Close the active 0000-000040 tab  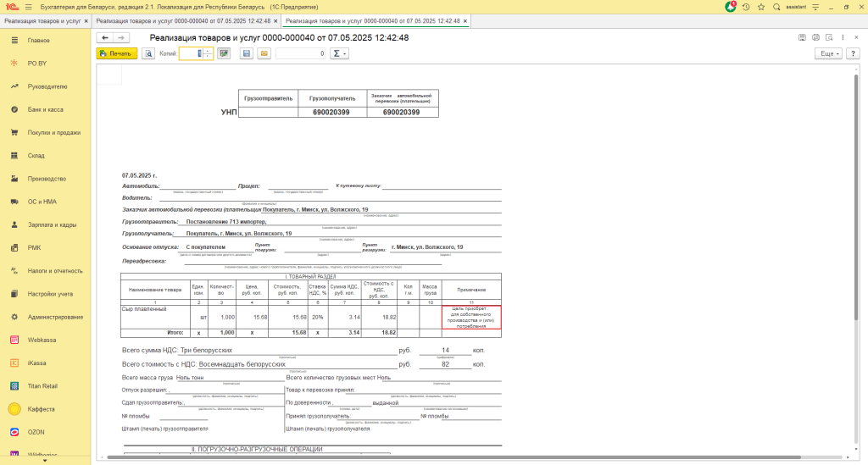[x=465, y=21]
